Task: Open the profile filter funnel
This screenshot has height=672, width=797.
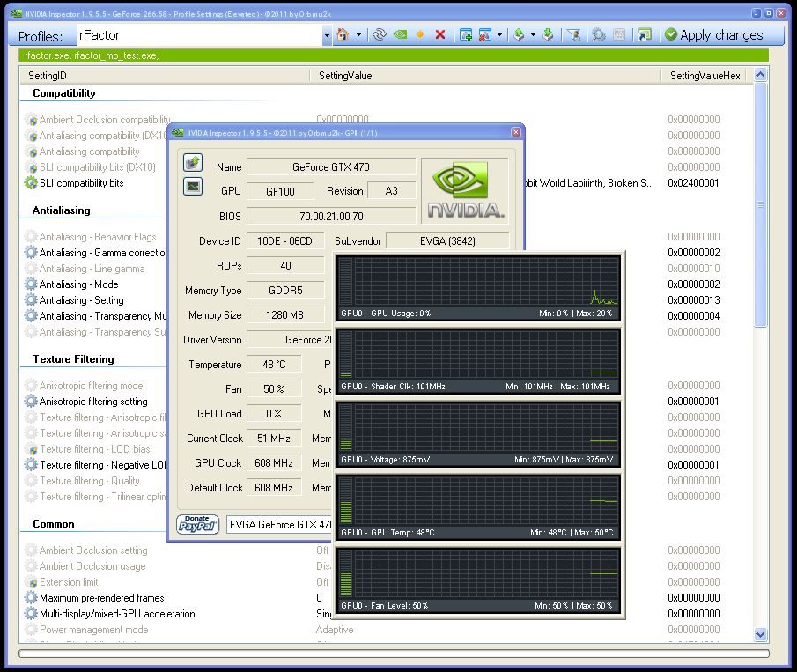Action: (574, 34)
